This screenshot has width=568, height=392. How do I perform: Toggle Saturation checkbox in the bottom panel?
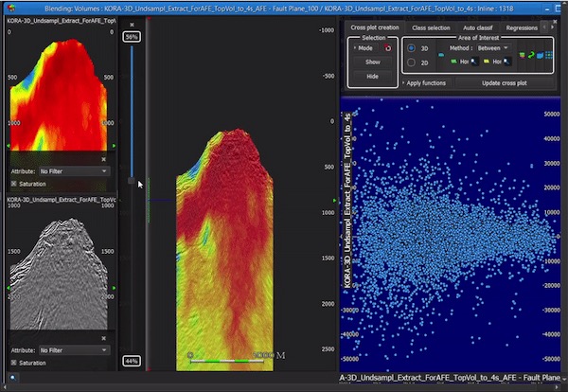[x=14, y=363]
